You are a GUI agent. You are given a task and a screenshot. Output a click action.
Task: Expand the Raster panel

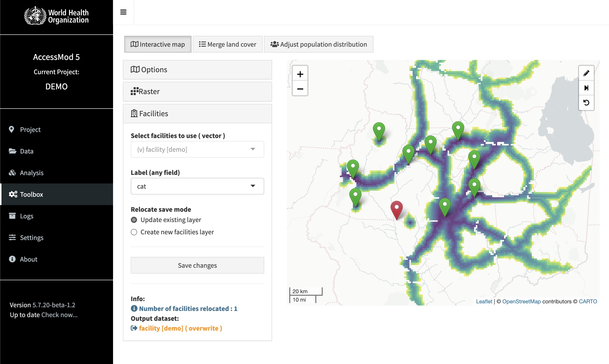click(197, 92)
